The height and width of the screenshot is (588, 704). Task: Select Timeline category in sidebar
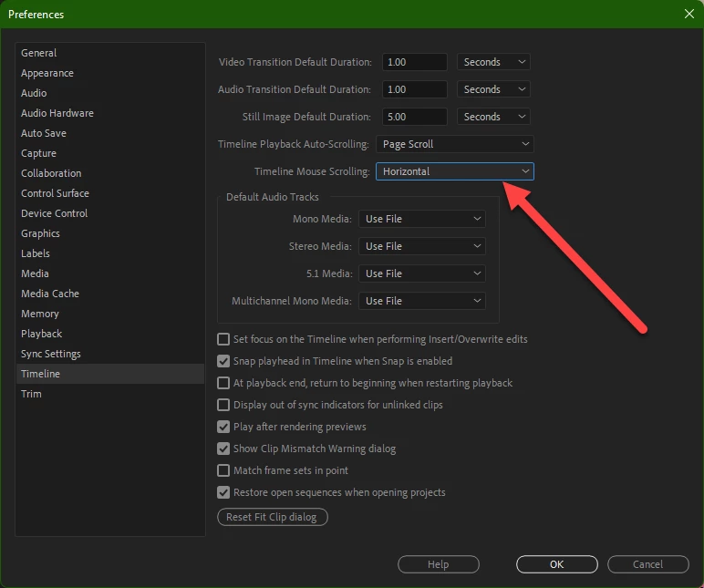click(x=110, y=374)
